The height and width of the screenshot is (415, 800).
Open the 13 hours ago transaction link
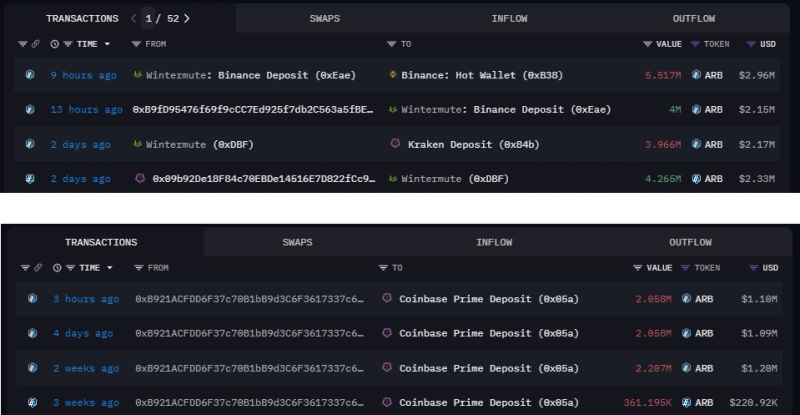pyautogui.click(x=86, y=110)
